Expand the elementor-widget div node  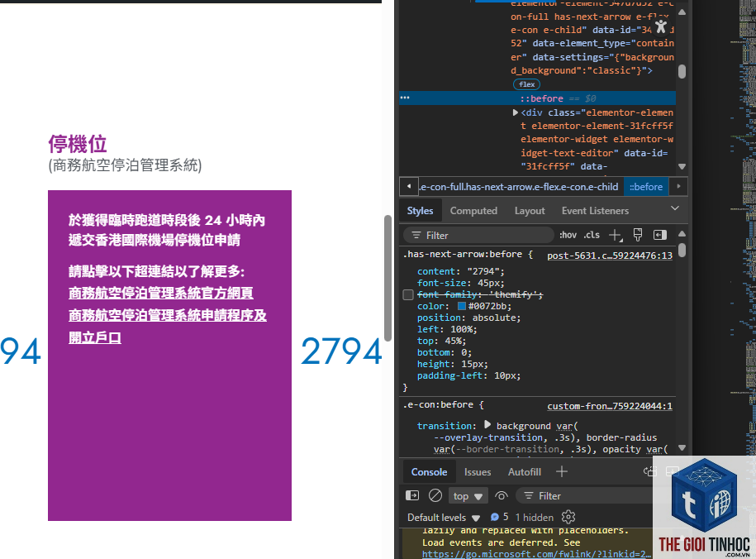516,112
